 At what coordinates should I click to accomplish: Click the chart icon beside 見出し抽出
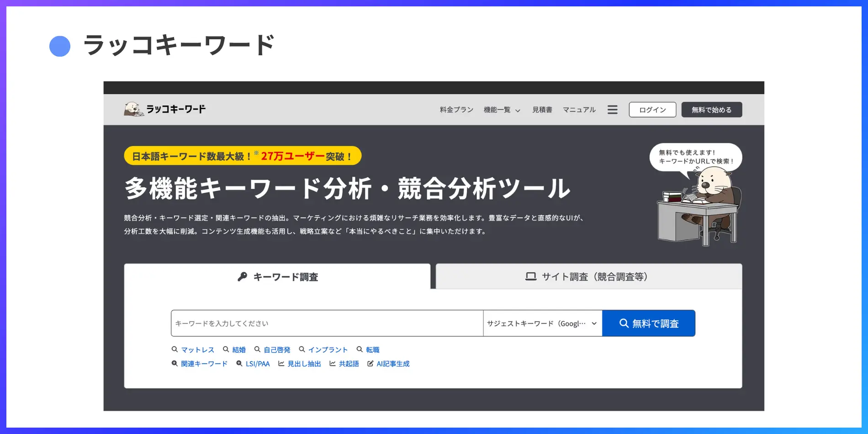pos(281,364)
